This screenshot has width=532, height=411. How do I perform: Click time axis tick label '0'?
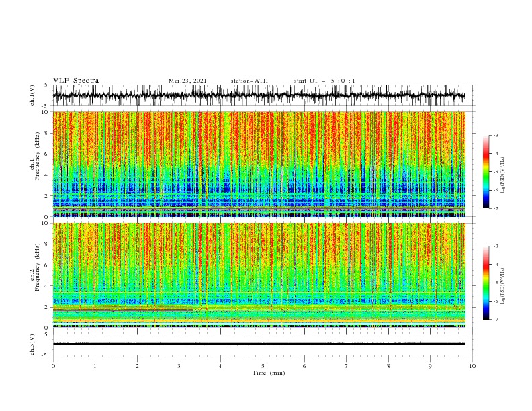[53, 366]
